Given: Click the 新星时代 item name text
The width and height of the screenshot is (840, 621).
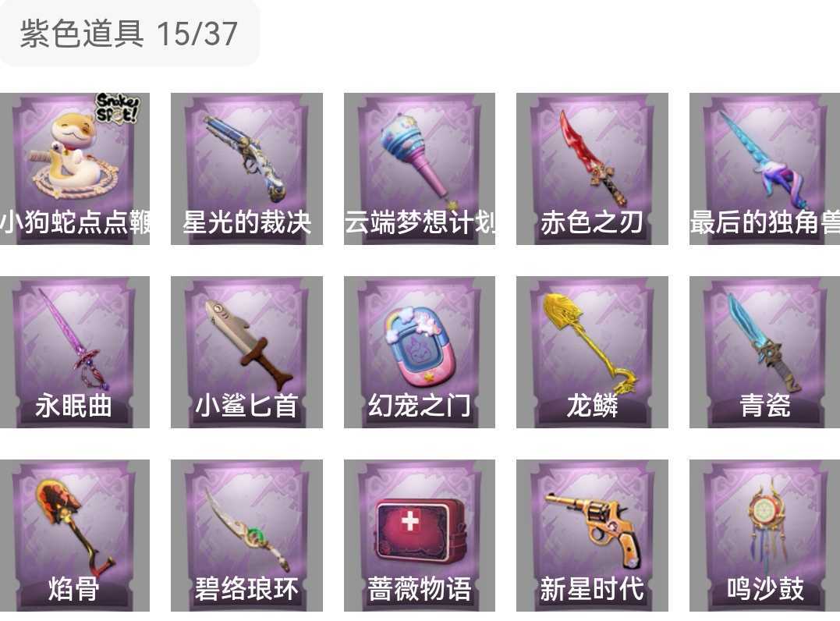Looking at the screenshot, I should pos(592,588).
